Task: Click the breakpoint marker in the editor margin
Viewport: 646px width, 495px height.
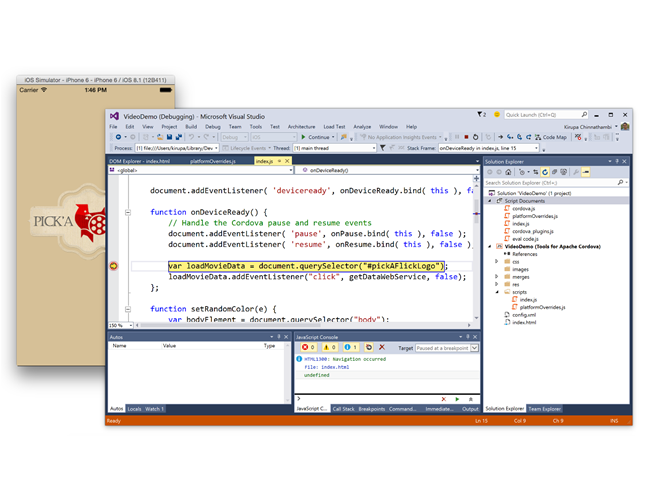Action: point(114,266)
